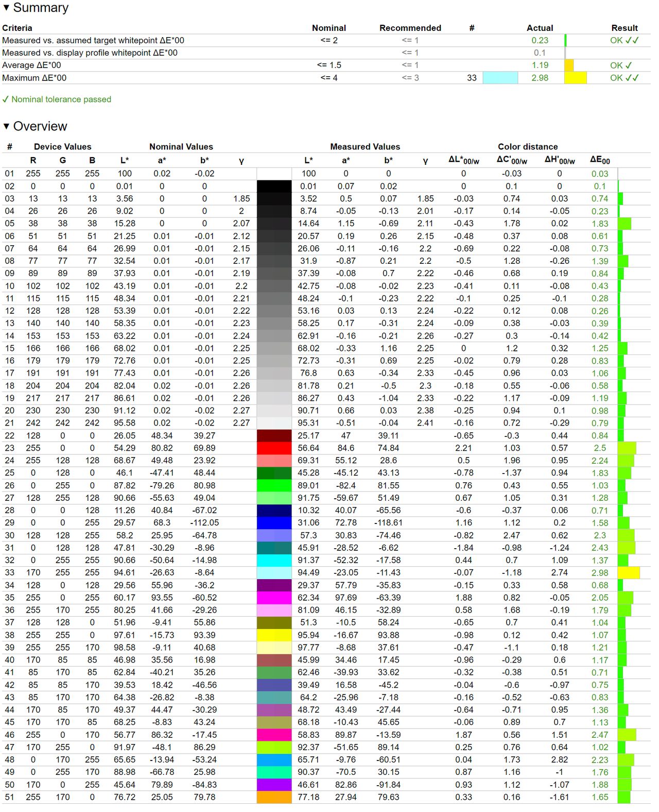Click the nominal b* value -112.05
This screenshot has width=659, height=812.
204,522
